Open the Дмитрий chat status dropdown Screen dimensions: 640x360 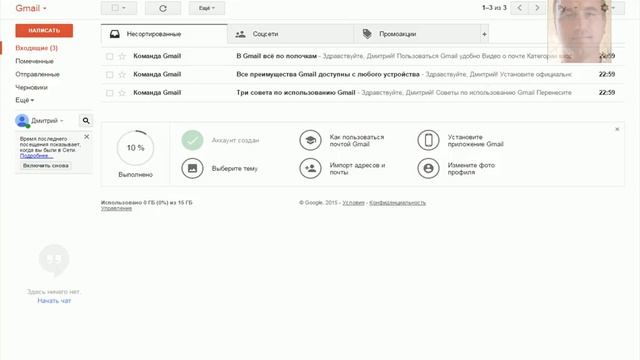click(47, 121)
